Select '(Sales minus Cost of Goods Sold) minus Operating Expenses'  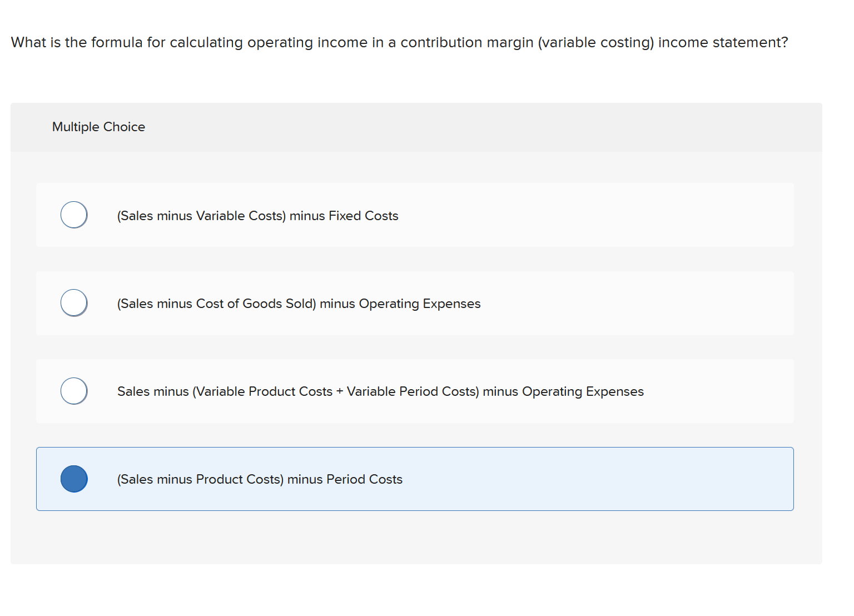pyautogui.click(x=299, y=304)
